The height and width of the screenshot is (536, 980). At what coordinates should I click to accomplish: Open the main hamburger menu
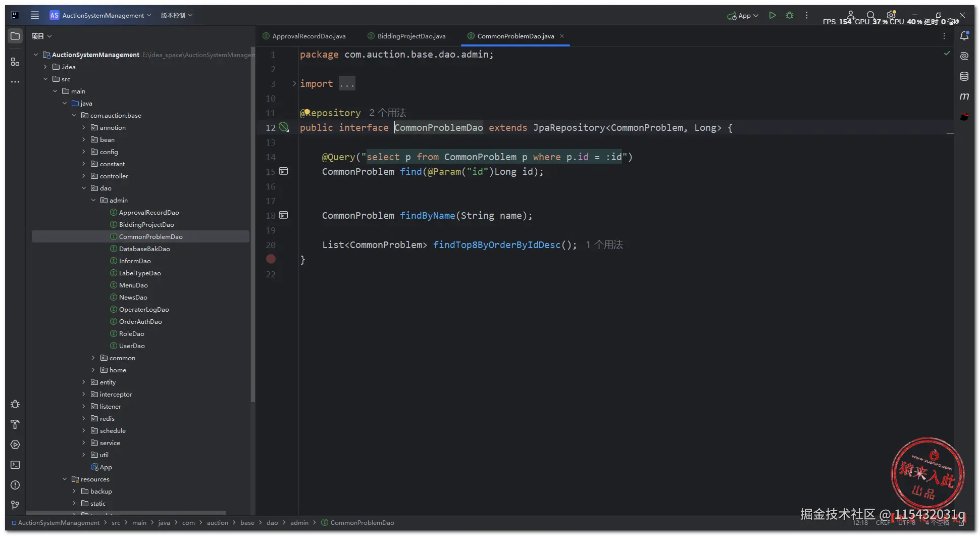pos(35,15)
